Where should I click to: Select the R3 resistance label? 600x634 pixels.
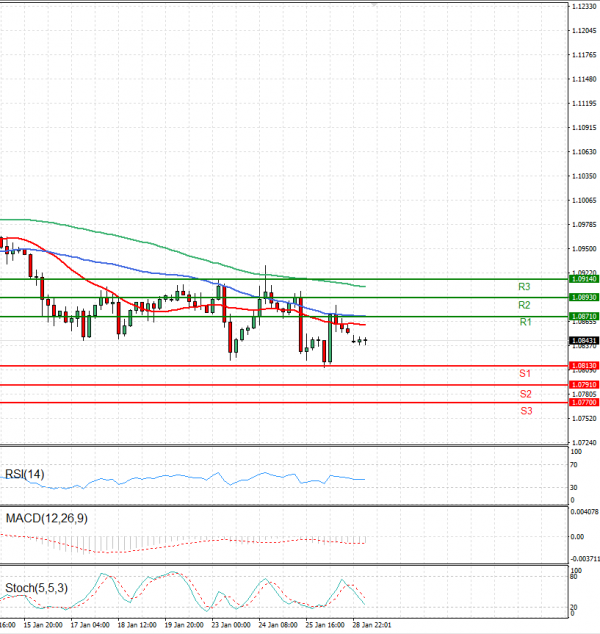point(524,287)
